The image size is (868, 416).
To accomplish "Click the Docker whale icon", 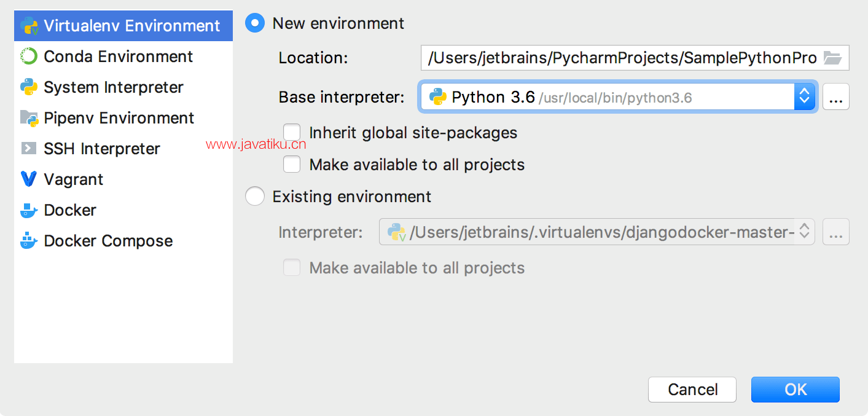I will pyautogui.click(x=29, y=210).
